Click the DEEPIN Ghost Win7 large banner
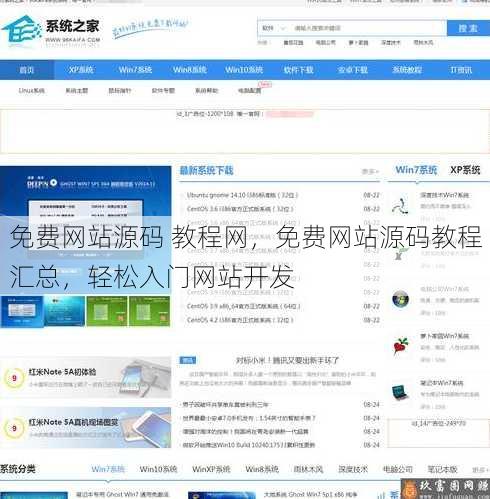The image size is (490, 499). [86, 230]
